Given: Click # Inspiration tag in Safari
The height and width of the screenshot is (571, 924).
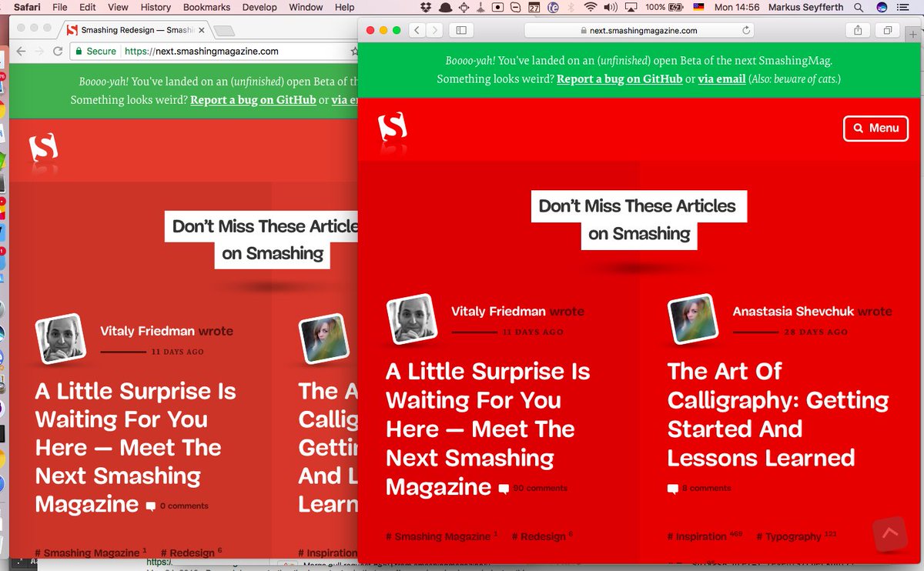Looking at the screenshot, I should pos(705,536).
